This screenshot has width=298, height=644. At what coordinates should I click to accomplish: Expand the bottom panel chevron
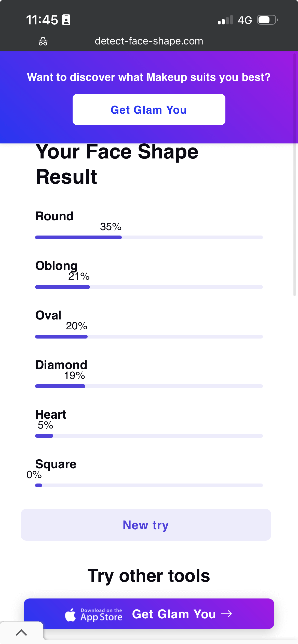point(21,632)
